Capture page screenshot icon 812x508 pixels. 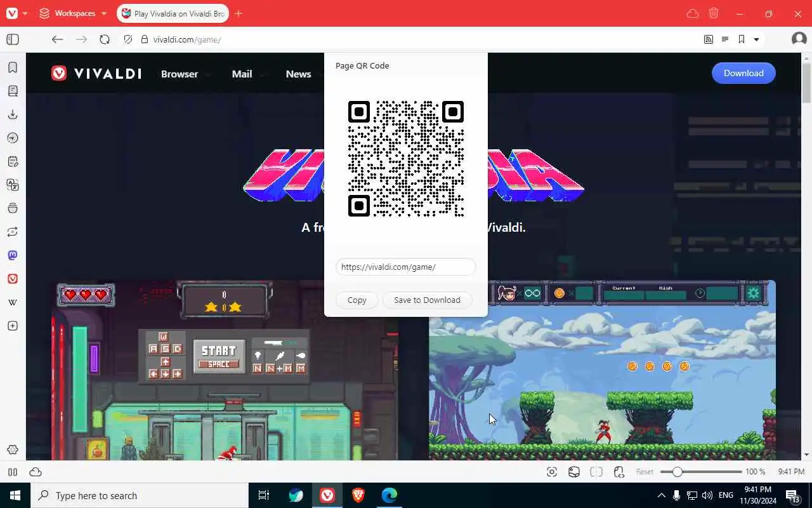(x=552, y=472)
